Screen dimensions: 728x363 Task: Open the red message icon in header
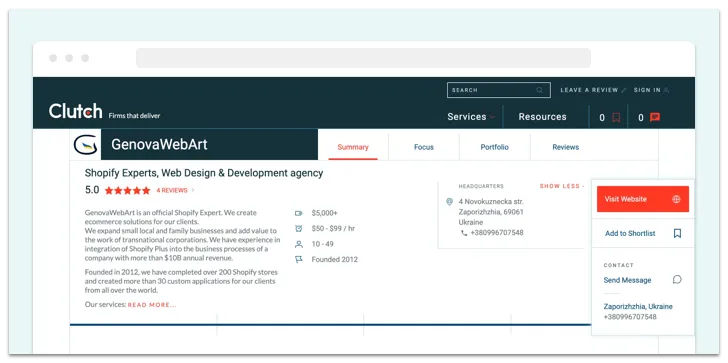[655, 117]
